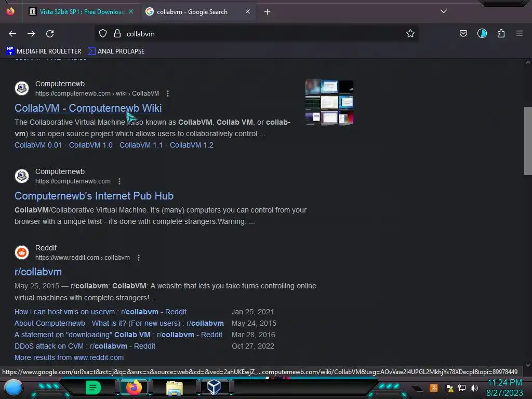This screenshot has width=532, height=399.
Task: Open More results from www.reddit.com
Action: [x=69, y=357]
